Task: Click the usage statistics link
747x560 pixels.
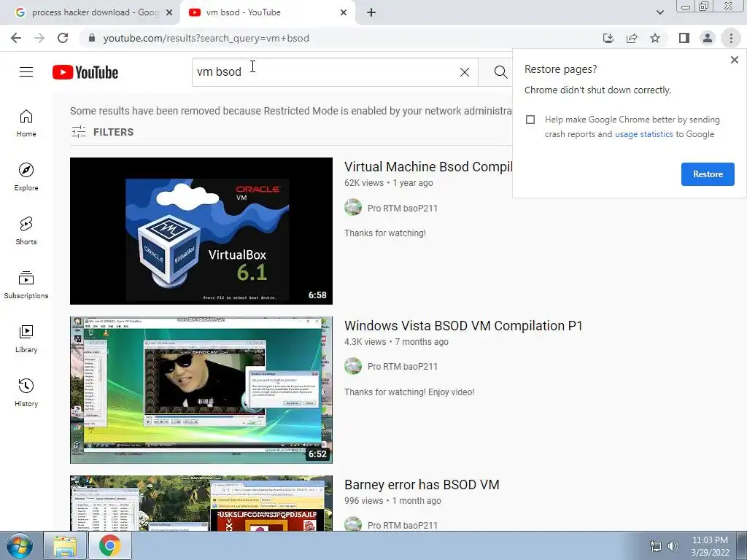Action: point(644,134)
